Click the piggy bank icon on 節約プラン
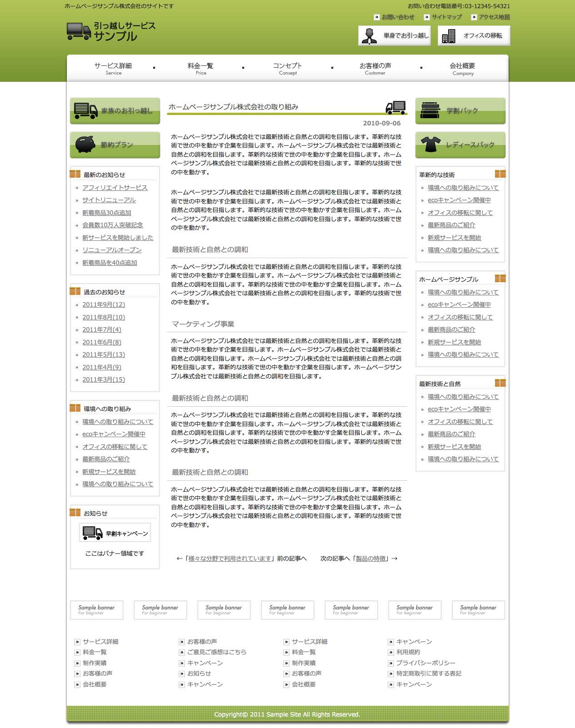The width and height of the screenshot is (575, 728). point(85,145)
